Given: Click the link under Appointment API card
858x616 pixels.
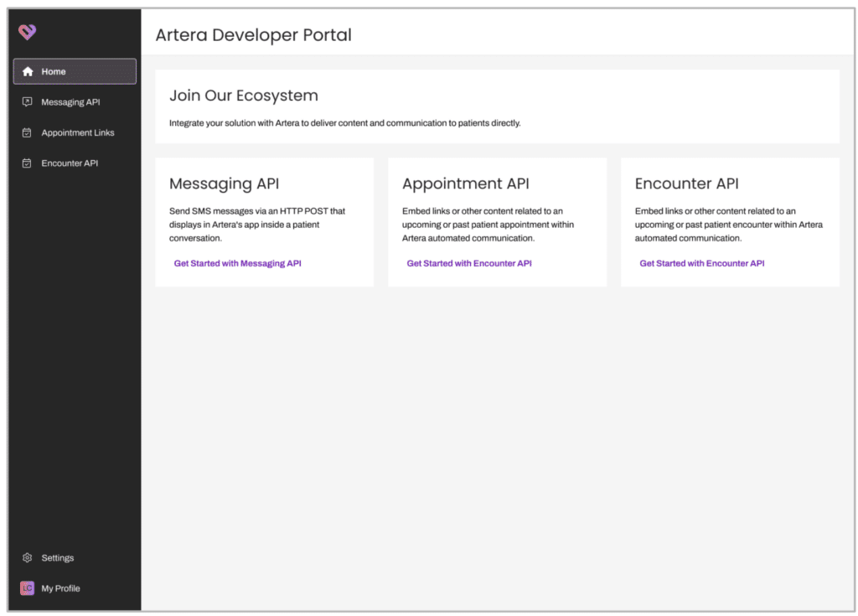Looking at the screenshot, I should pyautogui.click(x=469, y=263).
